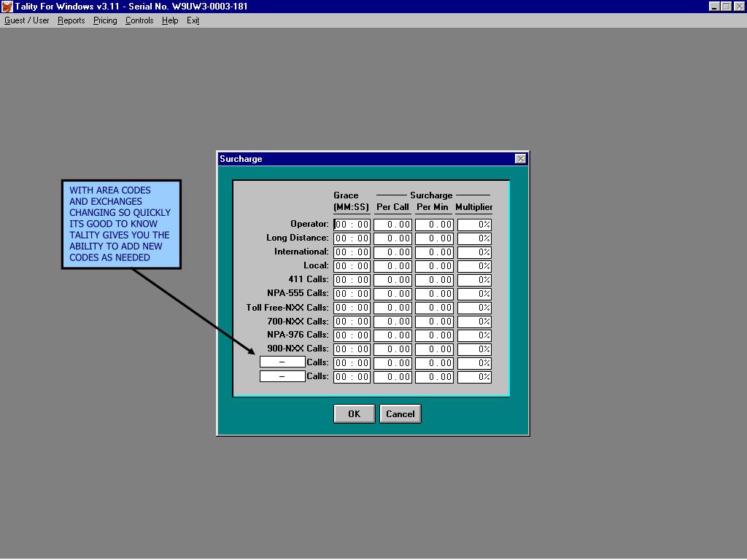The height and width of the screenshot is (560, 747).
Task: Click 700-NXX Calls Multiplier field
Action: [x=474, y=322]
